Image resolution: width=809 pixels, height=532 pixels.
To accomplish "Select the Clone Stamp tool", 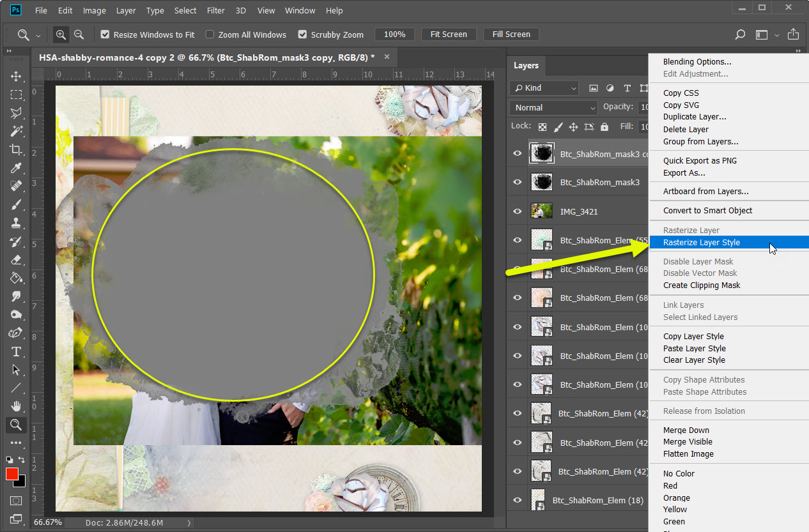I will click(x=16, y=223).
